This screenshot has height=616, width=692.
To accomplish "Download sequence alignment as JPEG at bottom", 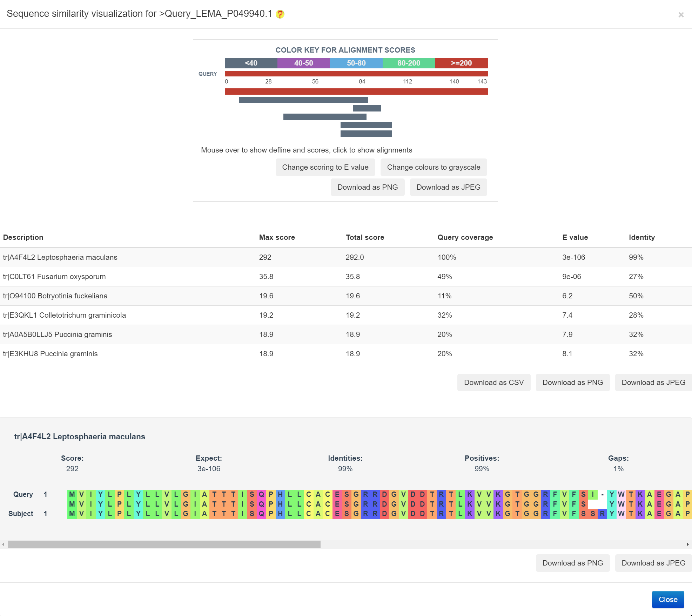I will click(653, 563).
